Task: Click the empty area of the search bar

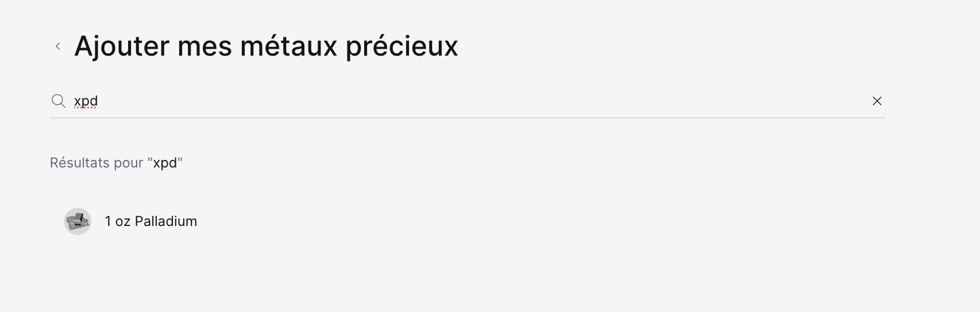Action: tap(460, 102)
